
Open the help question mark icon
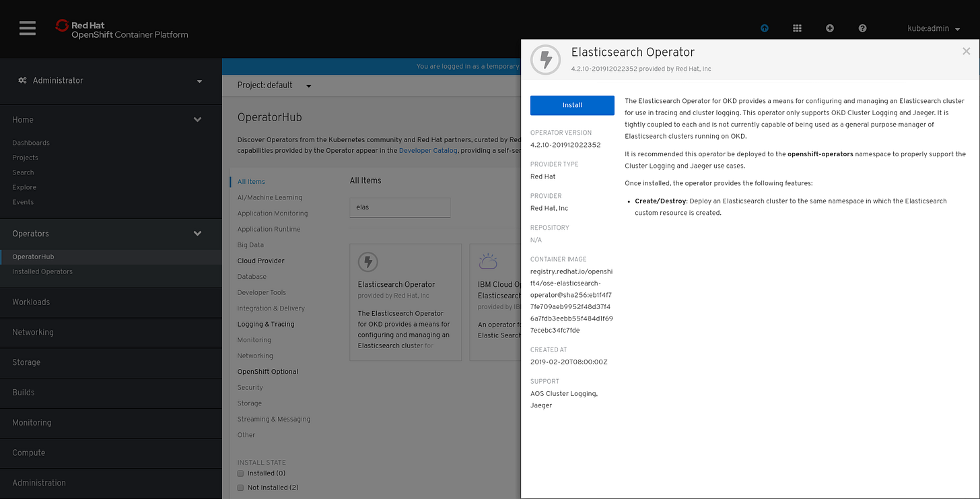862,28
